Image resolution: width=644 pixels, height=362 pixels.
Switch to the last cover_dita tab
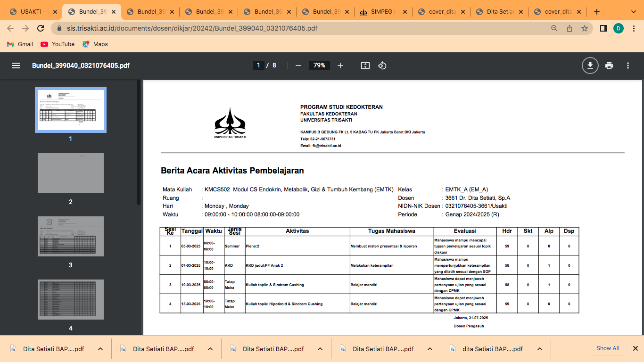(x=557, y=12)
